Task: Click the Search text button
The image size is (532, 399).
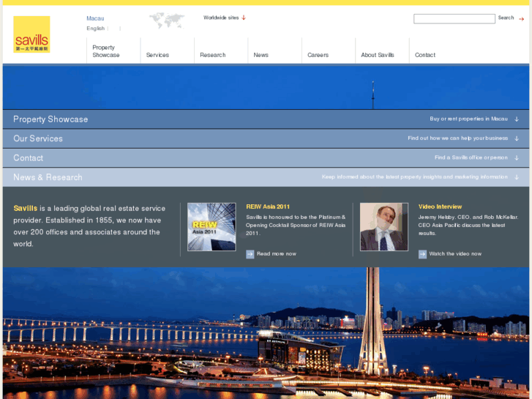Action: coord(506,18)
